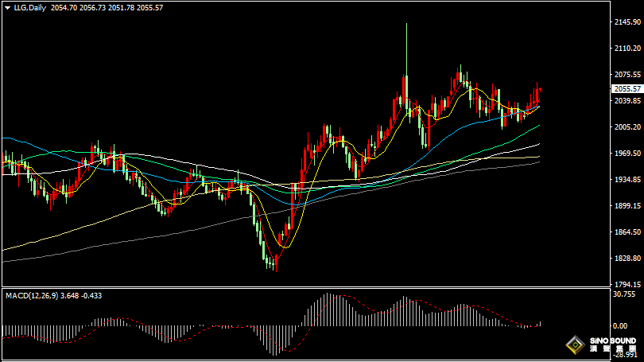
Task: Select the MACD(12,26,9) indicator label
Action: [32, 295]
